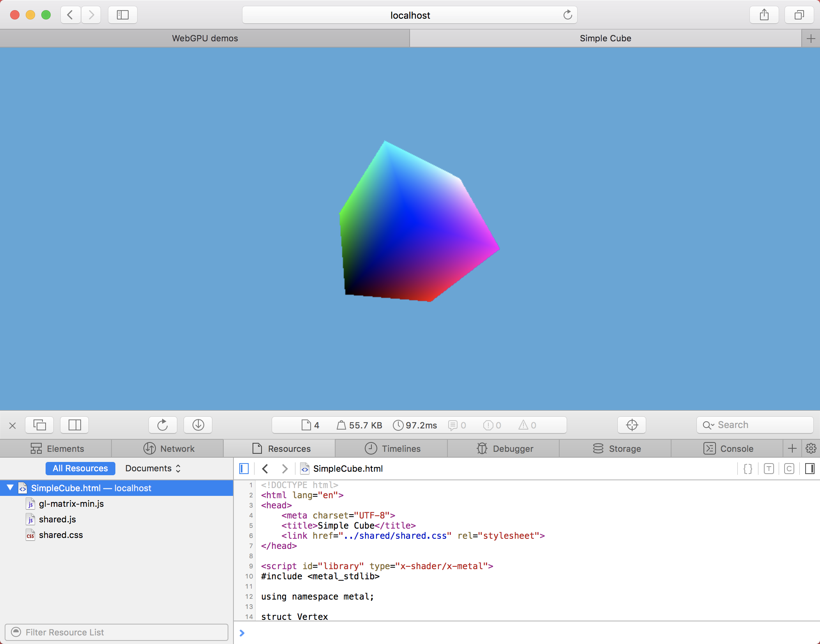This screenshot has height=644, width=820.
Task: Open the inspector search options dropdown
Action: tap(708, 425)
